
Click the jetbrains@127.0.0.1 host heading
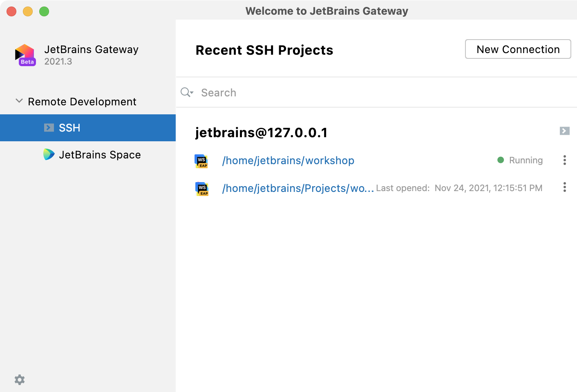(262, 133)
